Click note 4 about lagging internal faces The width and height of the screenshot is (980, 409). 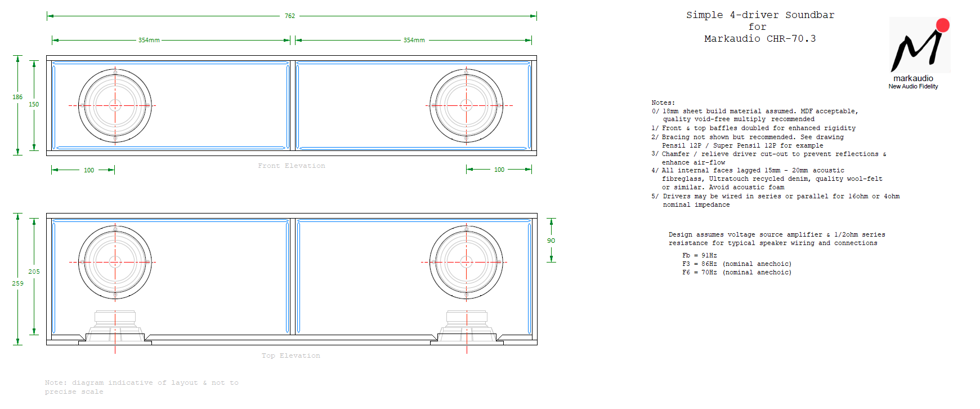[x=767, y=179]
